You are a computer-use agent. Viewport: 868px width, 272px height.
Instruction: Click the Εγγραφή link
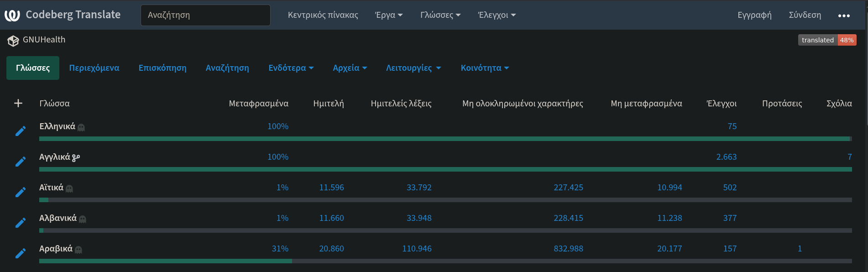tap(754, 15)
